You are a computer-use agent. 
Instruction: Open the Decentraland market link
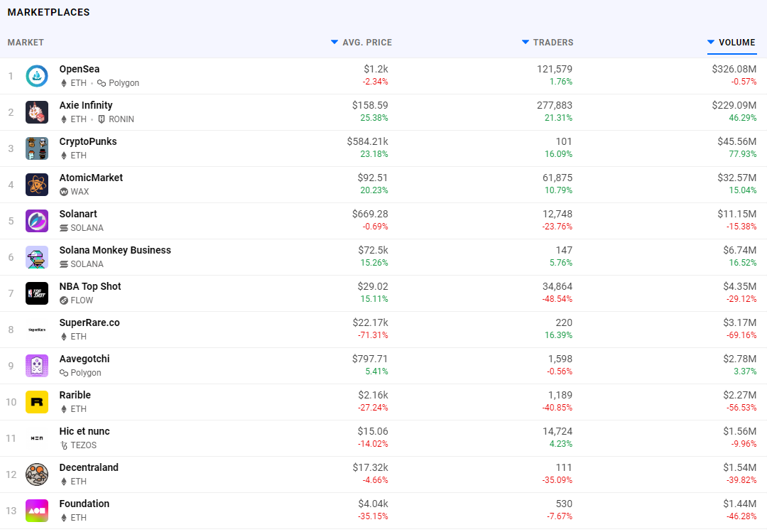pos(89,467)
